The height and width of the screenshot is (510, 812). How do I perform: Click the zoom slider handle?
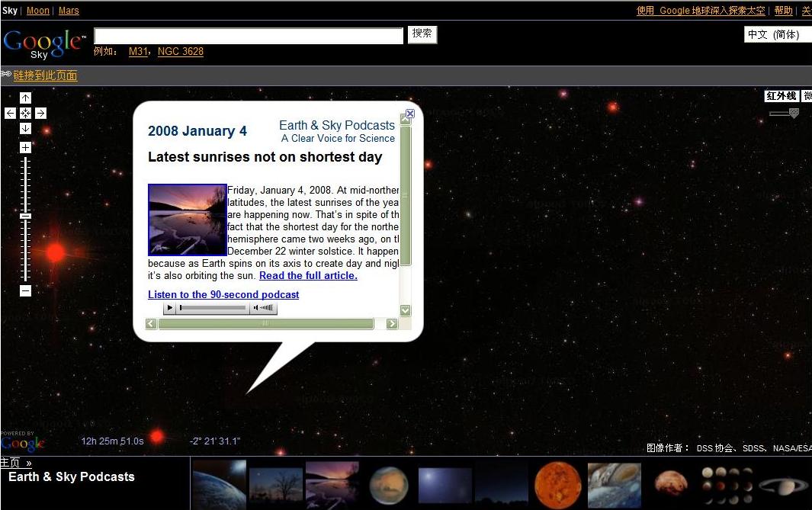tap(25, 216)
